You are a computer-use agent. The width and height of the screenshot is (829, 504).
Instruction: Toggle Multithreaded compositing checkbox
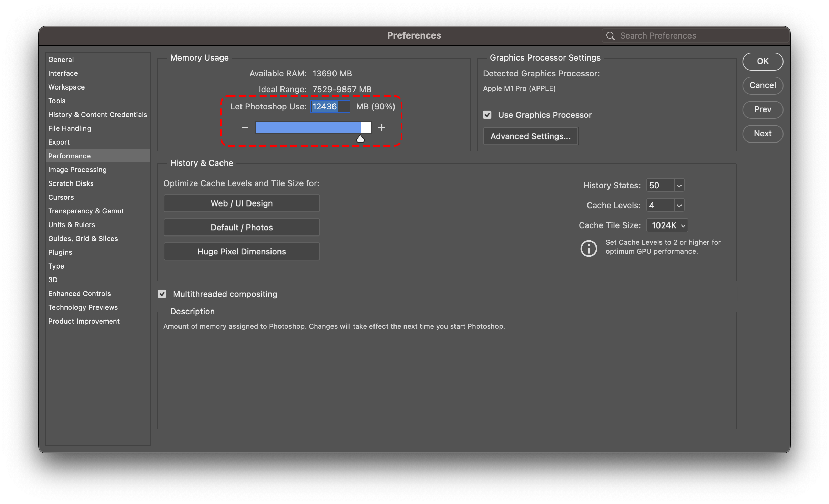(x=162, y=294)
